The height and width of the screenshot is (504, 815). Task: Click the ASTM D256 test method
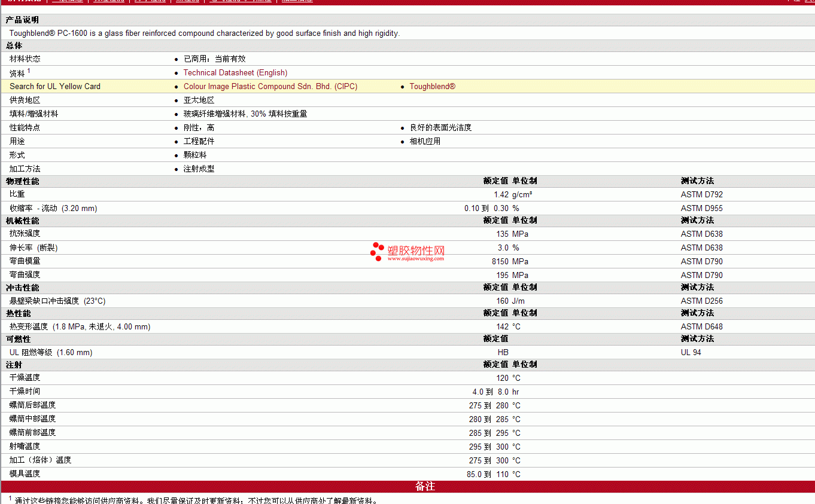702,301
